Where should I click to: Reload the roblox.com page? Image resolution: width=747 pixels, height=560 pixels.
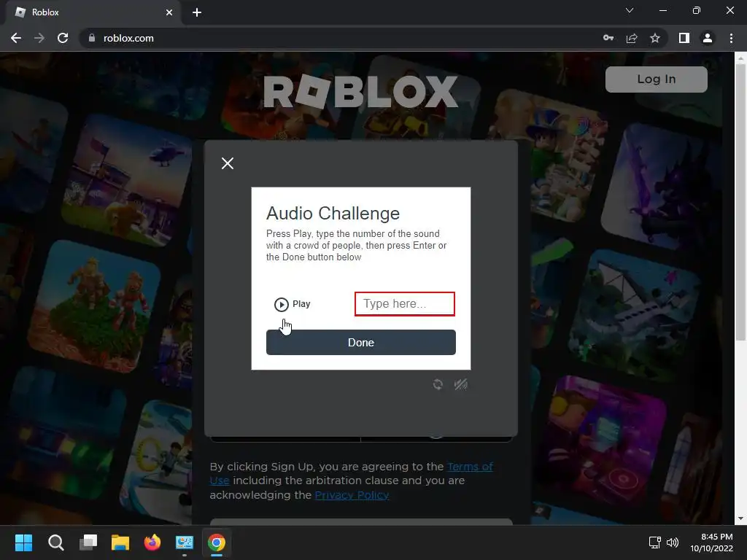[x=63, y=38]
